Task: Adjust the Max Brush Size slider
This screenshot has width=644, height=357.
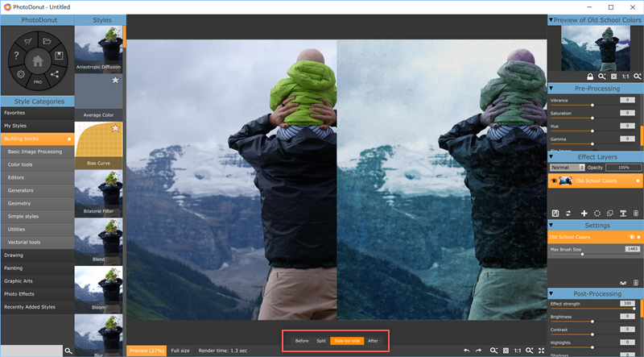Action: point(582,255)
